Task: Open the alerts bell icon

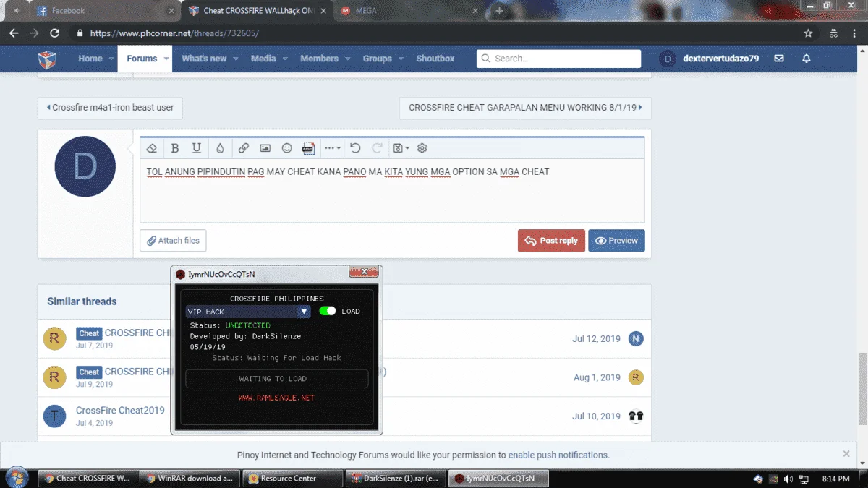Action: pos(807,59)
